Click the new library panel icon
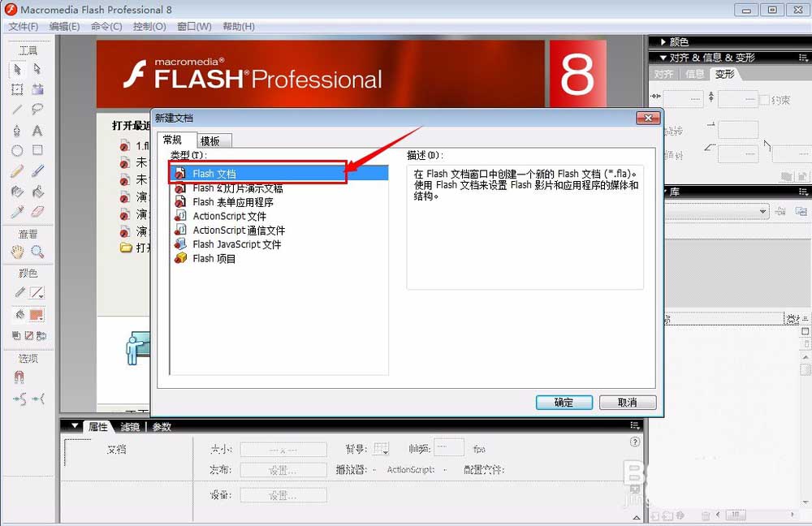812x526 pixels. (801, 211)
